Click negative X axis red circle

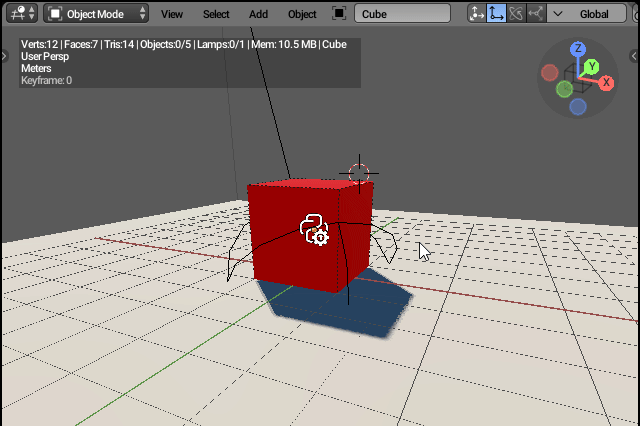[549, 72]
